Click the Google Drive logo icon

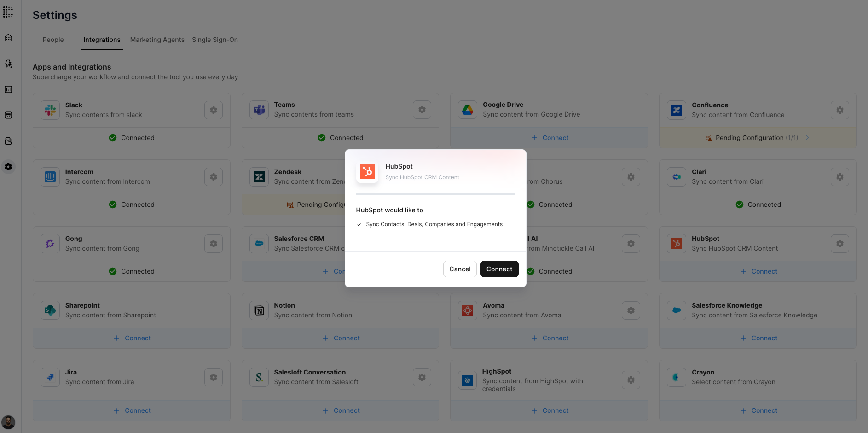click(x=468, y=110)
